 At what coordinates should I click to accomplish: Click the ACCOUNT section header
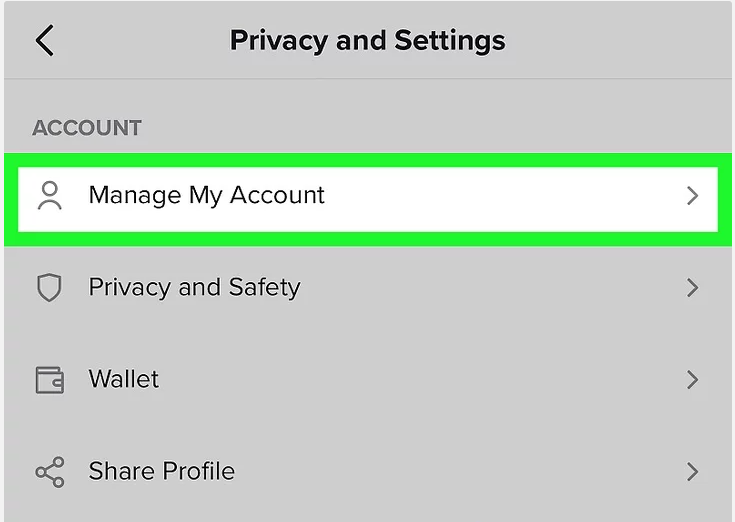(87, 128)
